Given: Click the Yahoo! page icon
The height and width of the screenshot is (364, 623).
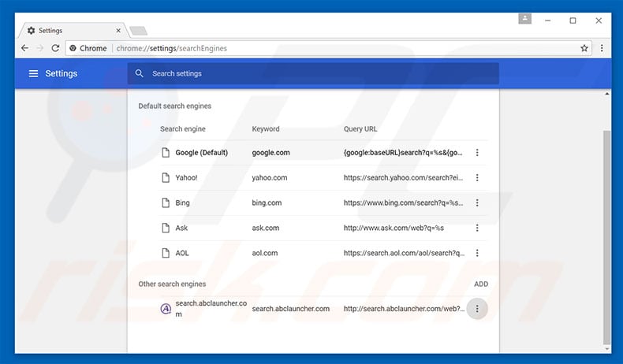Looking at the screenshot, I should coord(166,177).
